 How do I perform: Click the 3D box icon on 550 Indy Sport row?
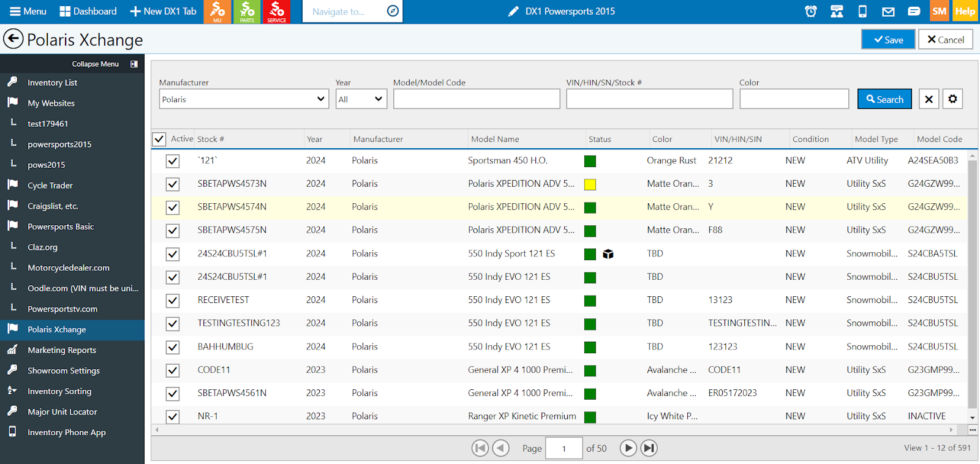coord(608,254)
